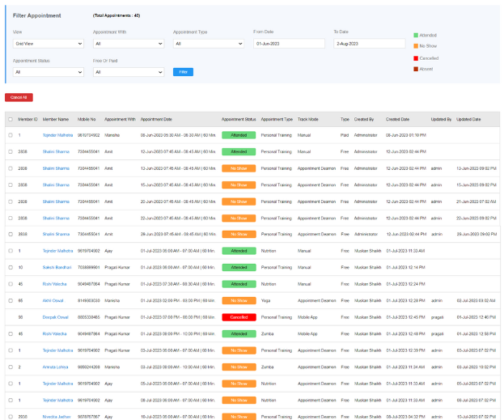Check the box for Sukruti Randhari's row
Screen dimensions: 504x420
click(x=11, y=266)
